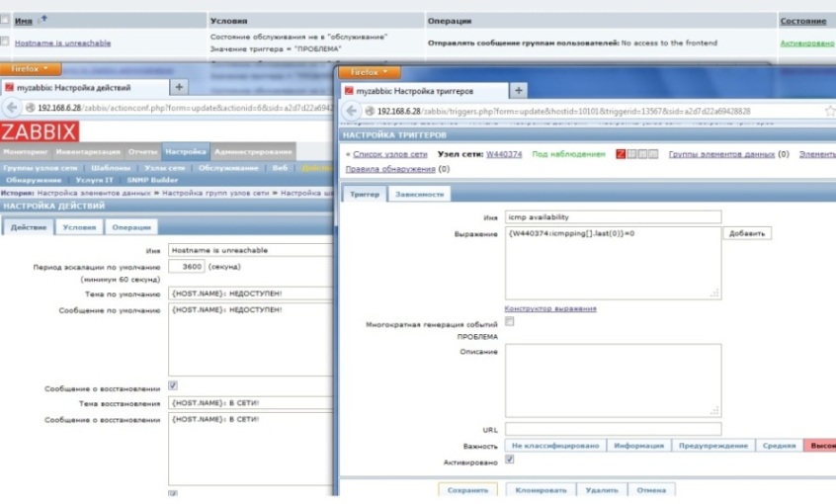Click the trigger Имя field with icmp availability
The height and width of the screenshot is (504, 836).
click(613, 217)
